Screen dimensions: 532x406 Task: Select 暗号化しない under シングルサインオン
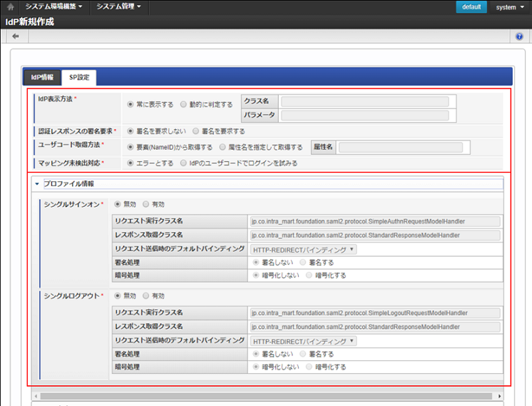pos(256,275)
